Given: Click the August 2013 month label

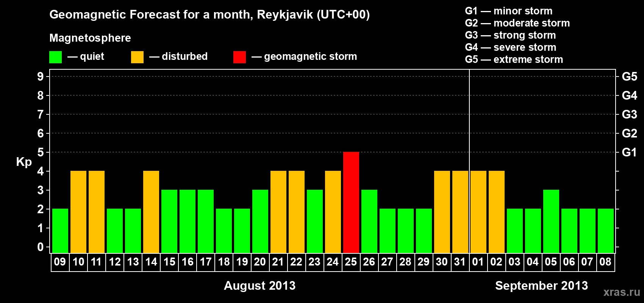Looking at the screenshot, I should (259, 286).
